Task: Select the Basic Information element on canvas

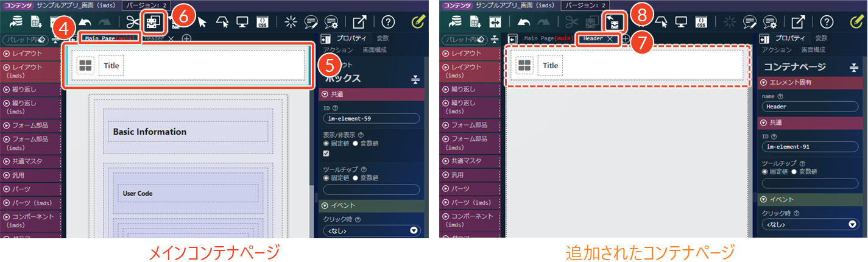Action: [185, 132]
